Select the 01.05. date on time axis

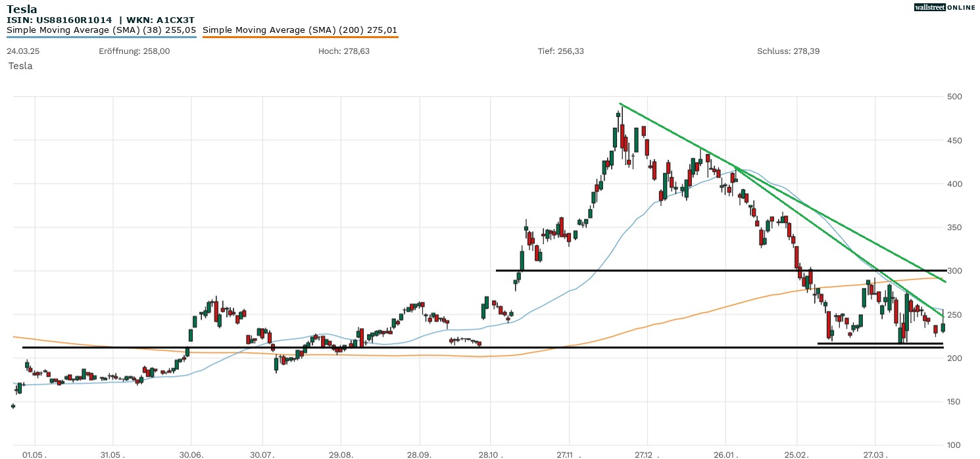tap(34, 454)
